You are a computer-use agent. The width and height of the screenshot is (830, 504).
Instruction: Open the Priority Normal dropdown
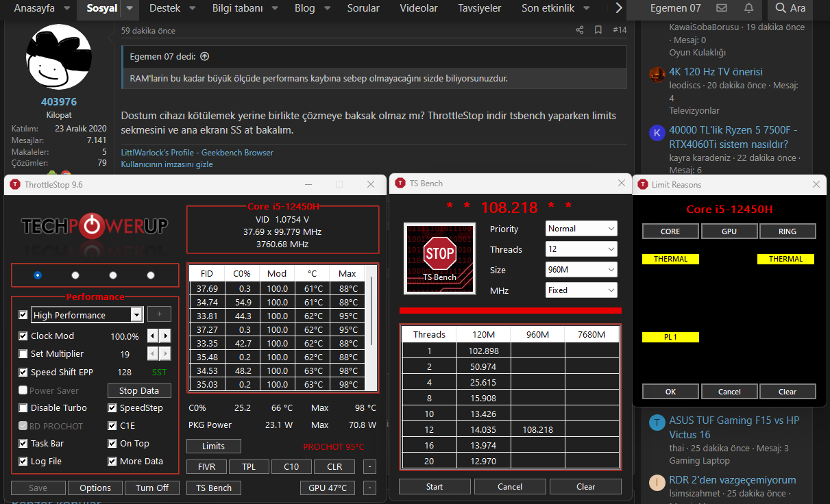(581, 229)
